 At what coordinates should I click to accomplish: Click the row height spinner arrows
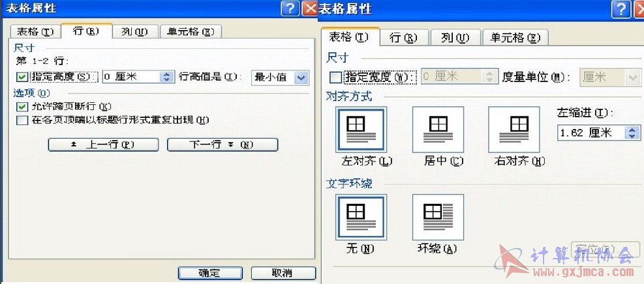point(166,77)
